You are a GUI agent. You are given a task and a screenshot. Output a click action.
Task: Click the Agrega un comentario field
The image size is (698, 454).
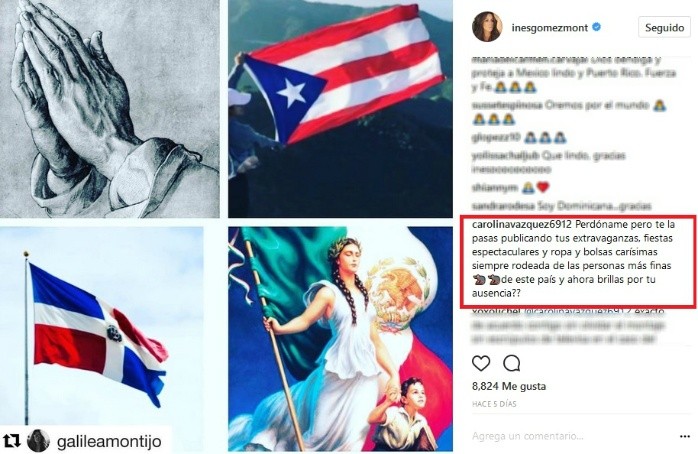tap(570, 436)
